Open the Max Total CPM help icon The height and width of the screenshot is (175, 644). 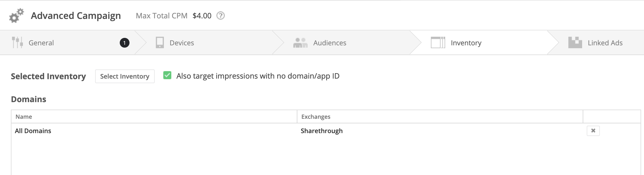[x=220, y=15]
